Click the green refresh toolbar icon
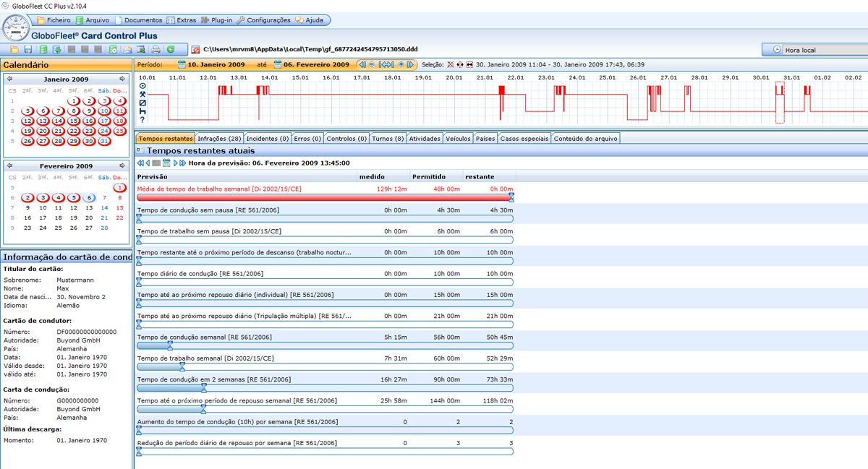868x469 pixels. pos(171,49)
